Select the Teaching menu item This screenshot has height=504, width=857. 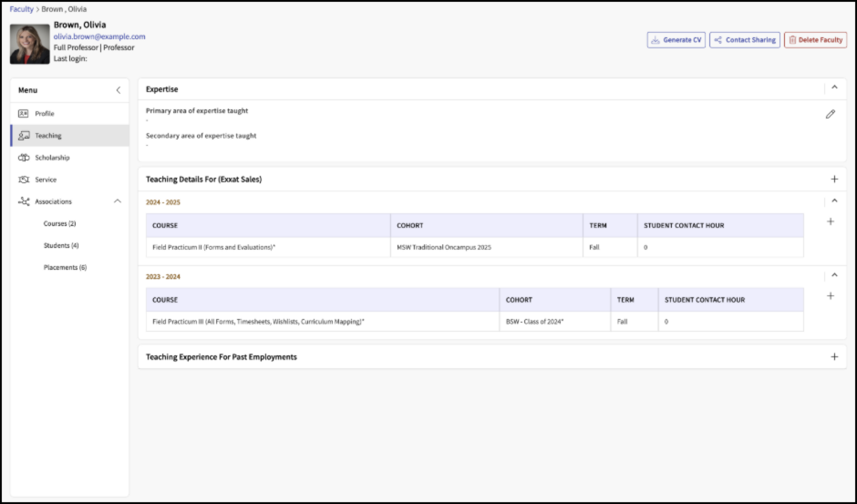tap(70, 135)
